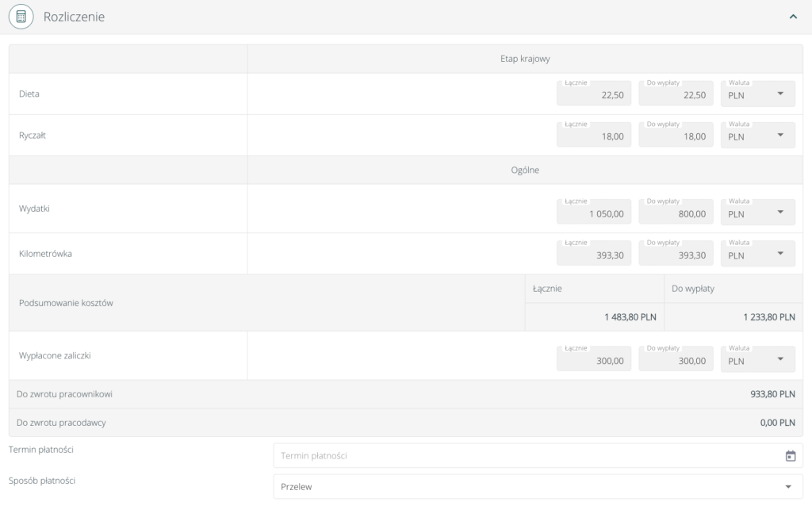812x506 pixels.
Task: Click Wydatki Łącznie field showing 1 050,00
Action: tap(594, 213)
